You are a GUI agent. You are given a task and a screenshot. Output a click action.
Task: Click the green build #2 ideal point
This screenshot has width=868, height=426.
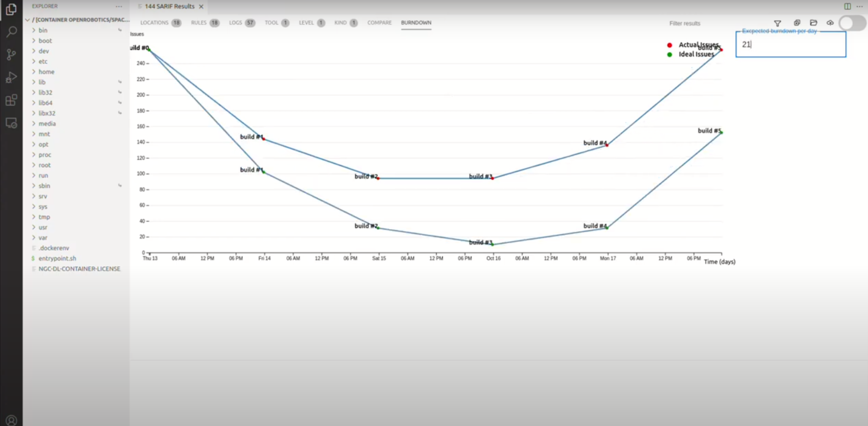coord(378,228)
